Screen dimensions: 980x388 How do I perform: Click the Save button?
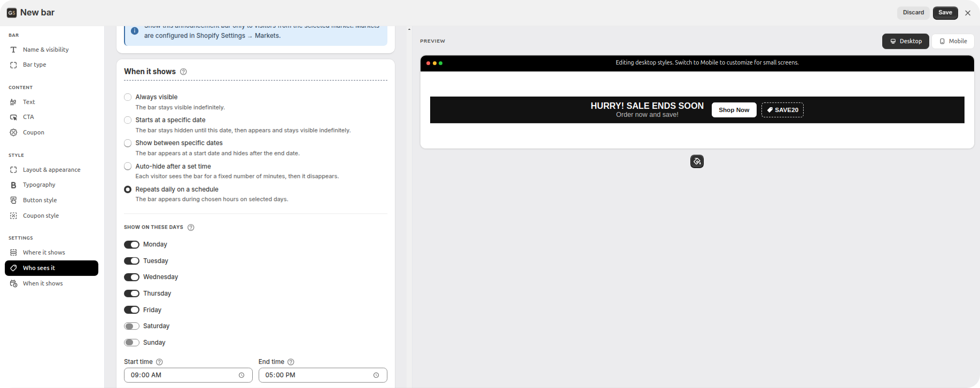pyautogui.click(x=945, y=13)
